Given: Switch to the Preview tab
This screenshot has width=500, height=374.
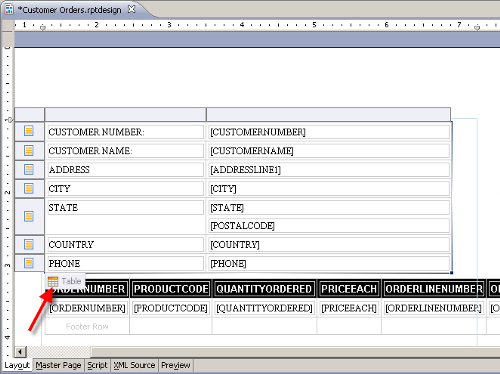Looking at the screenshot, I should pyautogui.click(x=176, y=365).
